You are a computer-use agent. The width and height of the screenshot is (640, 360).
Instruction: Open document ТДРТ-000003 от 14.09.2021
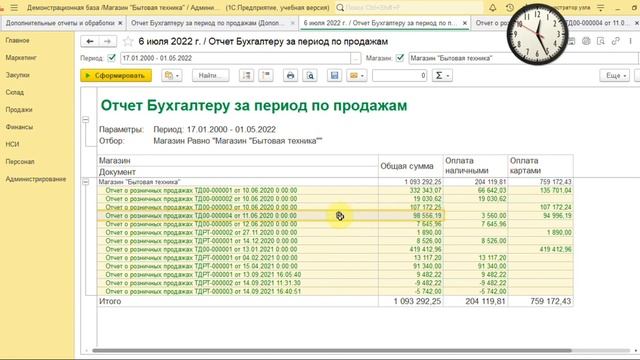point(203,291)
